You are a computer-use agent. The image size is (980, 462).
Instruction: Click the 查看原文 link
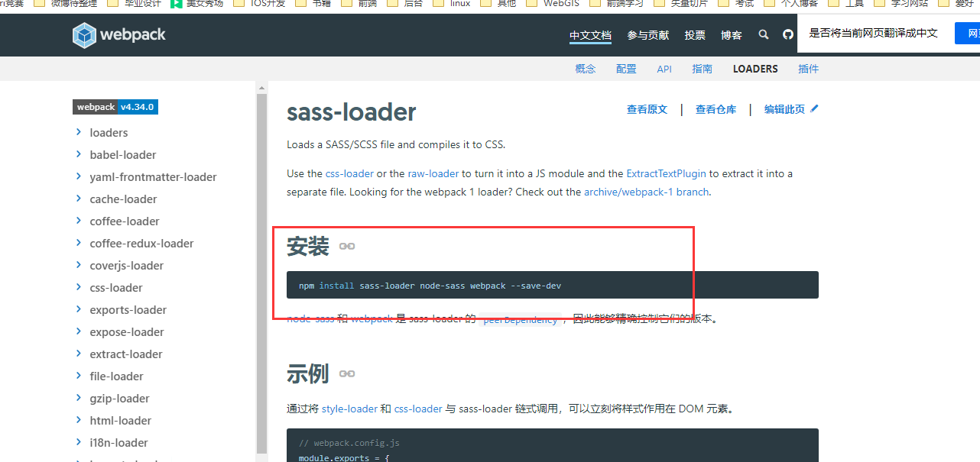(647, 109)
